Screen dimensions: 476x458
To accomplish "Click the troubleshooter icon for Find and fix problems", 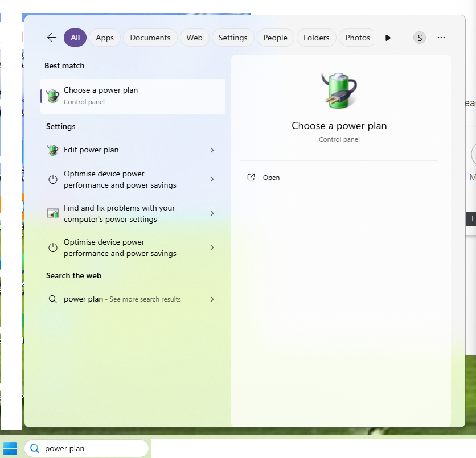I will [x=53, y=213].
